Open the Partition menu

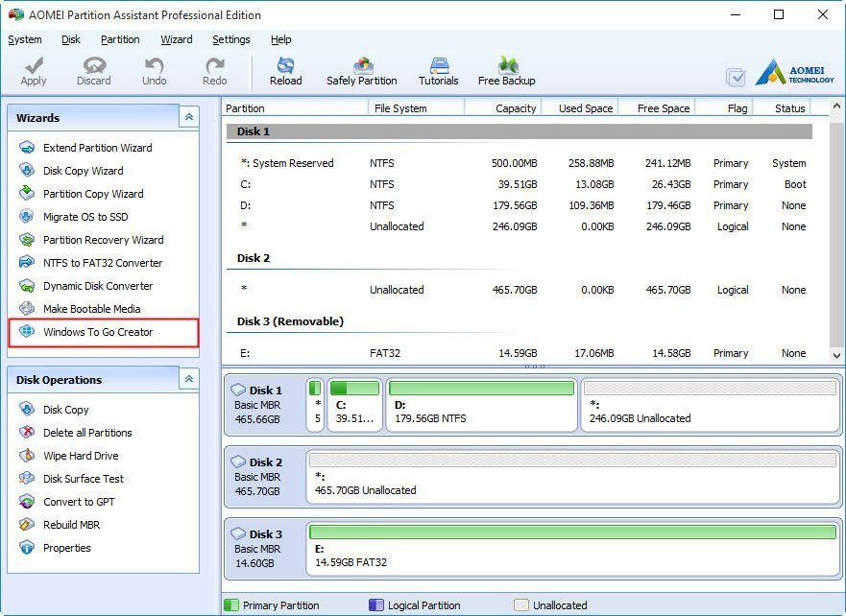tap(120, 39)
